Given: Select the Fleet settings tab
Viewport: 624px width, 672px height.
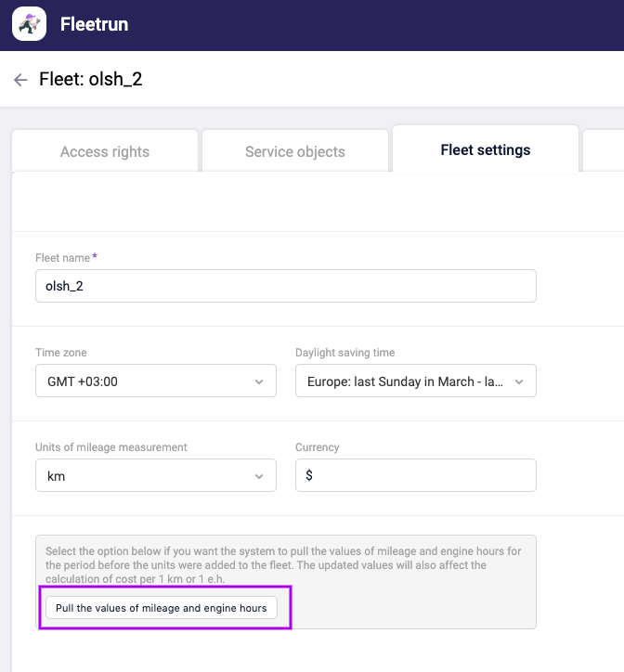Looking at the screenshot, I should coord(485,149).
